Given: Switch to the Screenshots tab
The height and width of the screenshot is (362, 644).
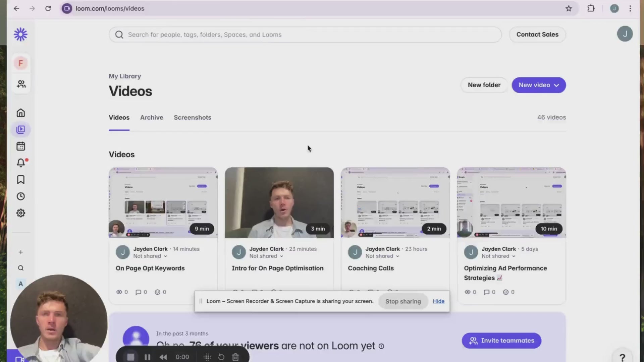Looking at the screenshot, I should (x=193, y=118).
